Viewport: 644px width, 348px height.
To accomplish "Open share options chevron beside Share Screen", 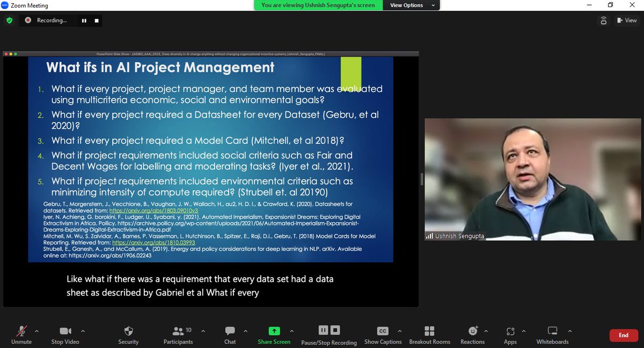I will click(x=292, y=331).
